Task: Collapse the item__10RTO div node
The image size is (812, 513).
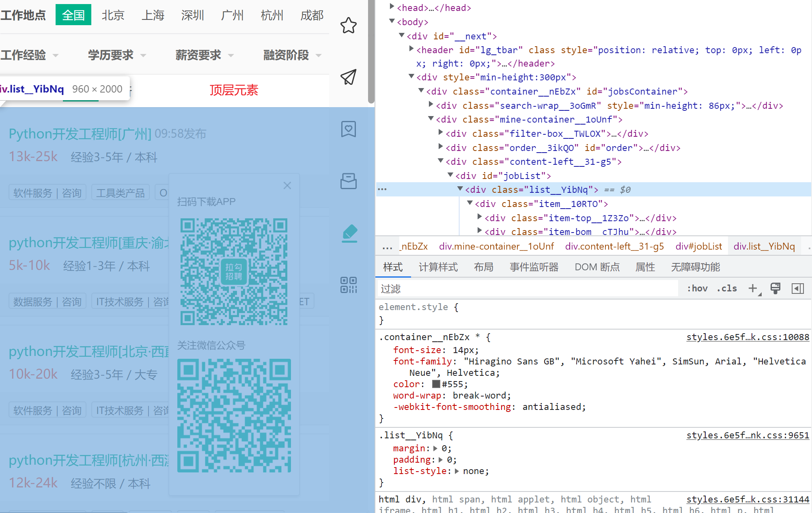Action: [x=470, y=203]
